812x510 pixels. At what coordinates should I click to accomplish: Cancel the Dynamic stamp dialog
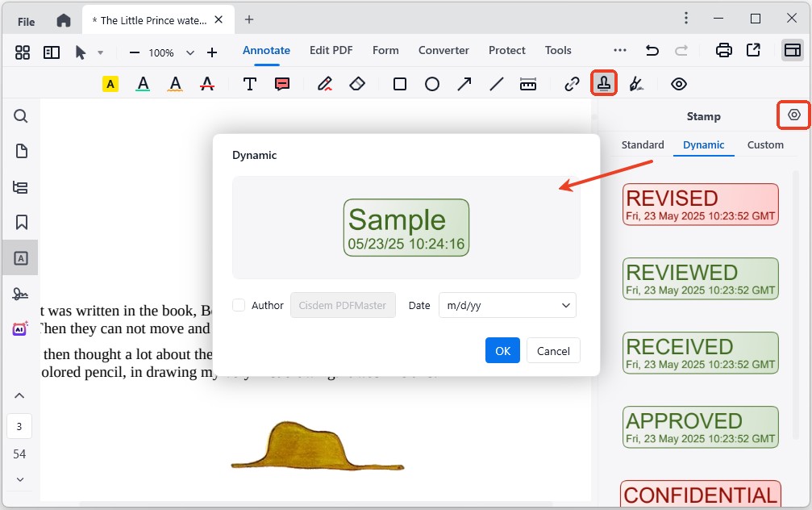553,350
